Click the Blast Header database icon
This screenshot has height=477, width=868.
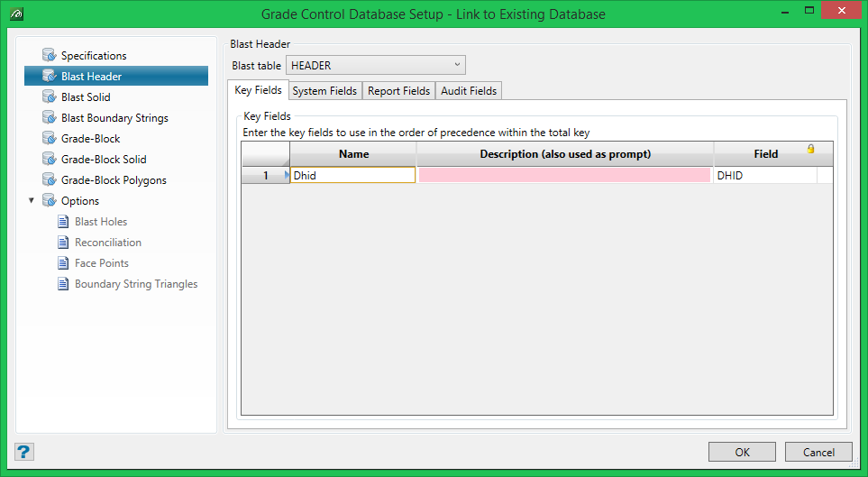50,76
